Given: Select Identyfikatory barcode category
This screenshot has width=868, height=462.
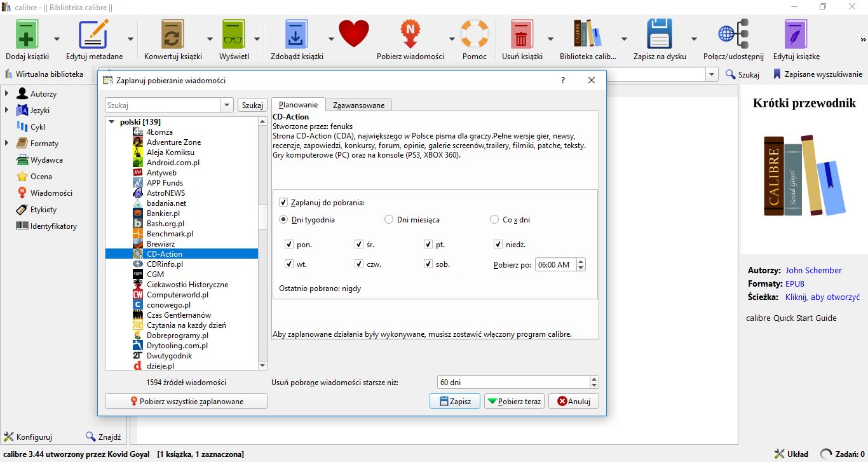Looking at the screenshot, I should click(x=53, y=226).
